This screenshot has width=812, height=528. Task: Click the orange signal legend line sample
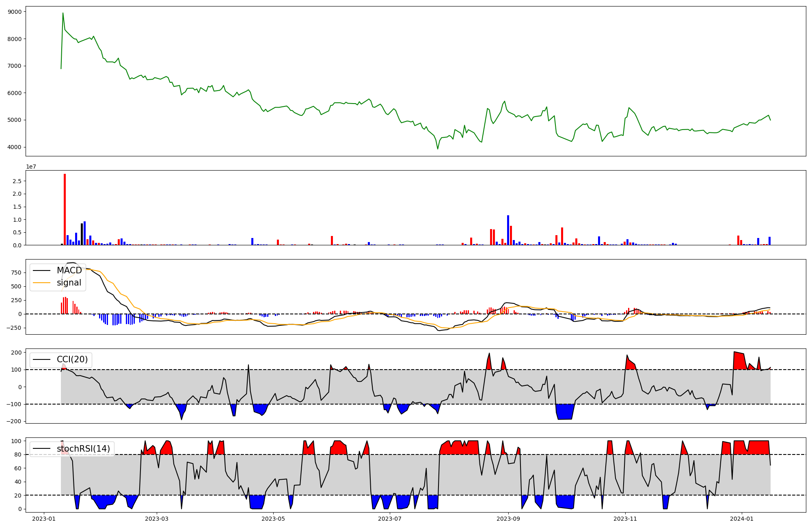(x=41, y=283)
